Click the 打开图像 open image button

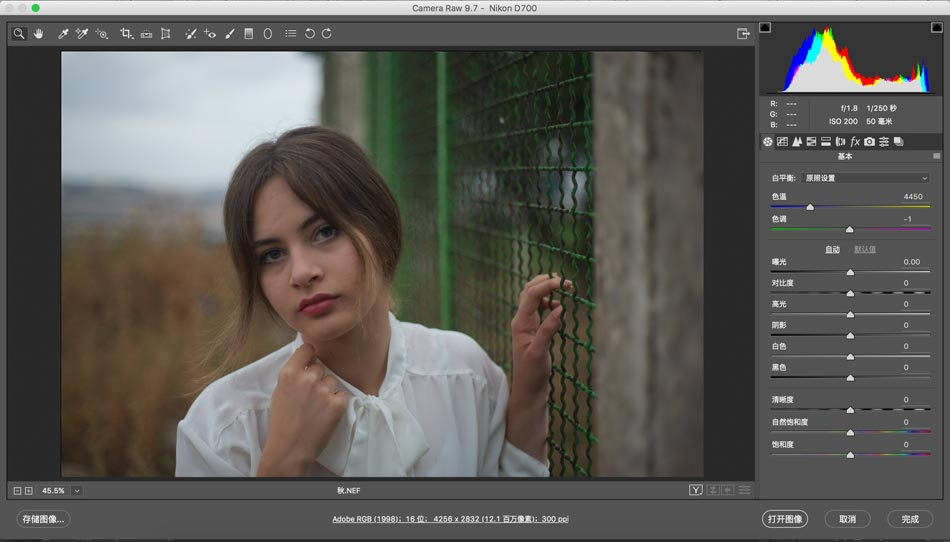click(x=785, y=519)
